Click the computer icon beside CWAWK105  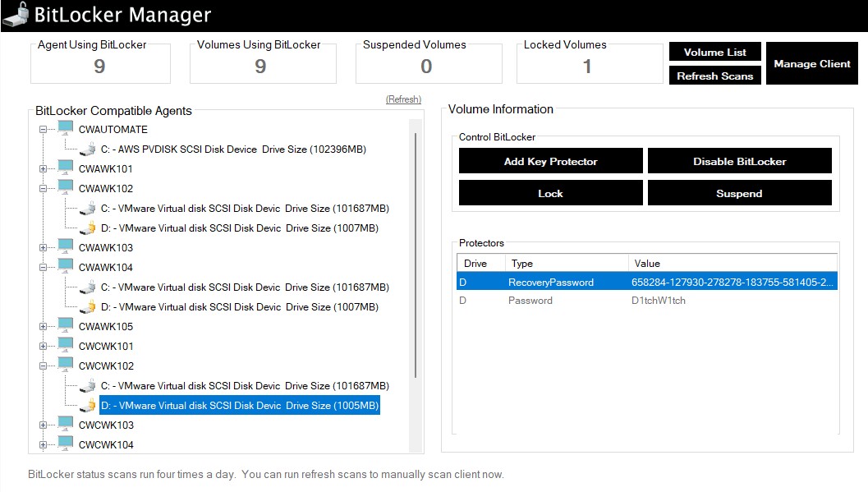coord(66,326)
